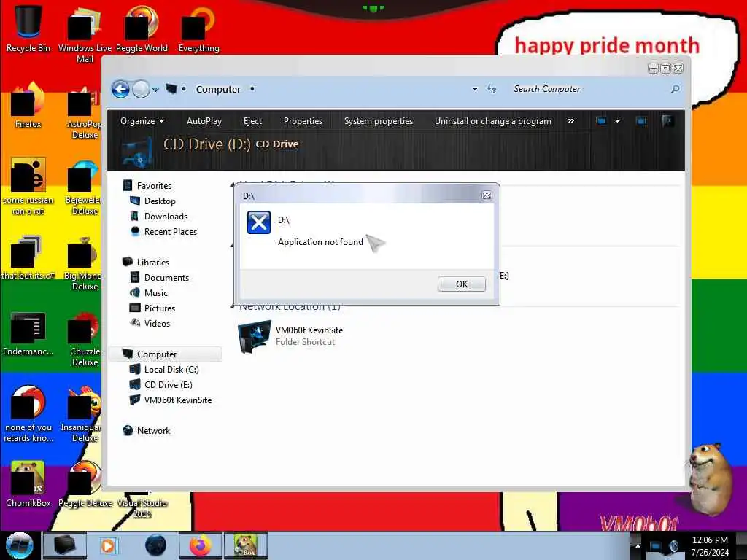Collapse the Network Location group
The width and height of the screenshot is (747, 560).
(233, 306)
